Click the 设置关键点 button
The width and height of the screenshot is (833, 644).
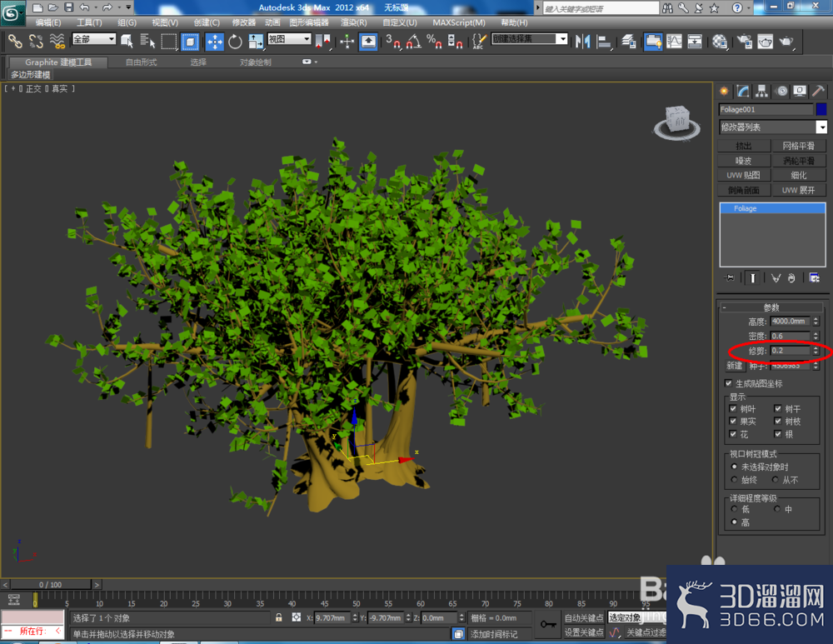584,632
